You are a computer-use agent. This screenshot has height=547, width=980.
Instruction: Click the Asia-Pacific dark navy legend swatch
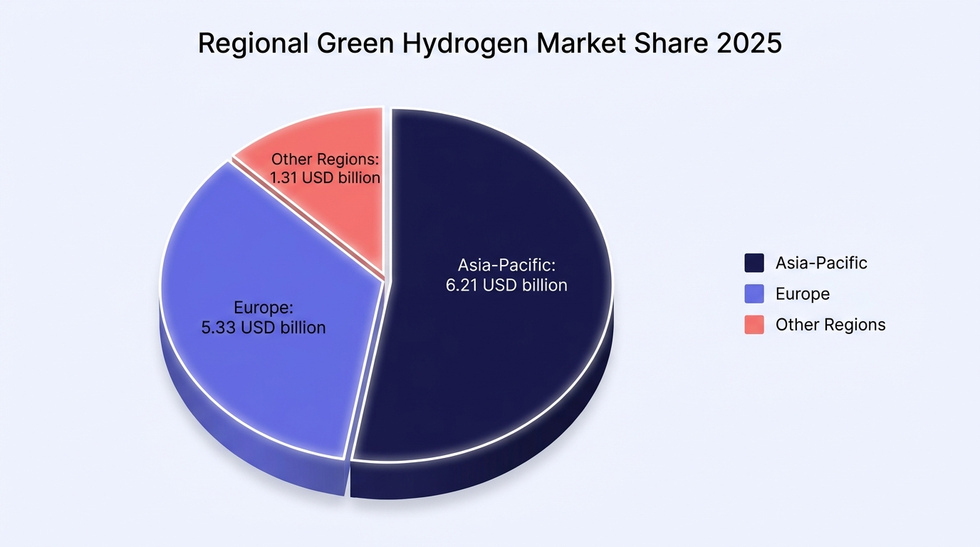click(754, 263)
